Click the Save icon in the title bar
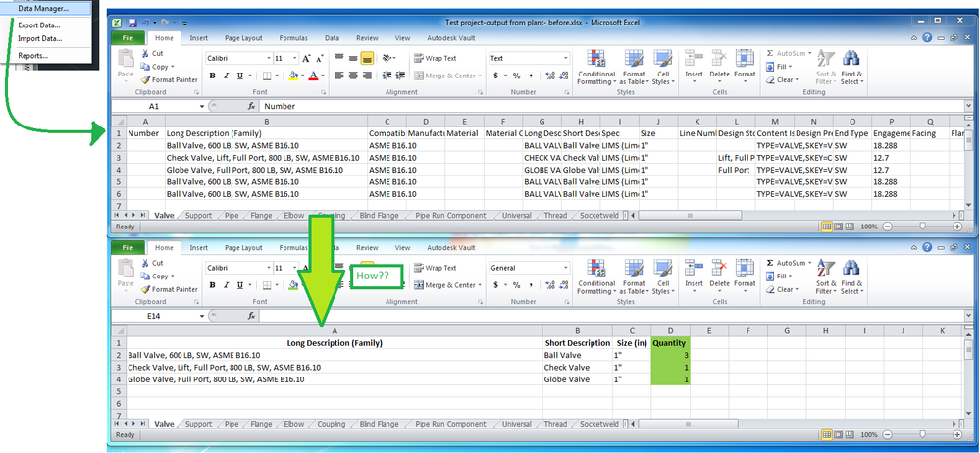The height and width of the screenshot is (453, 980). [x=132, y=23]
